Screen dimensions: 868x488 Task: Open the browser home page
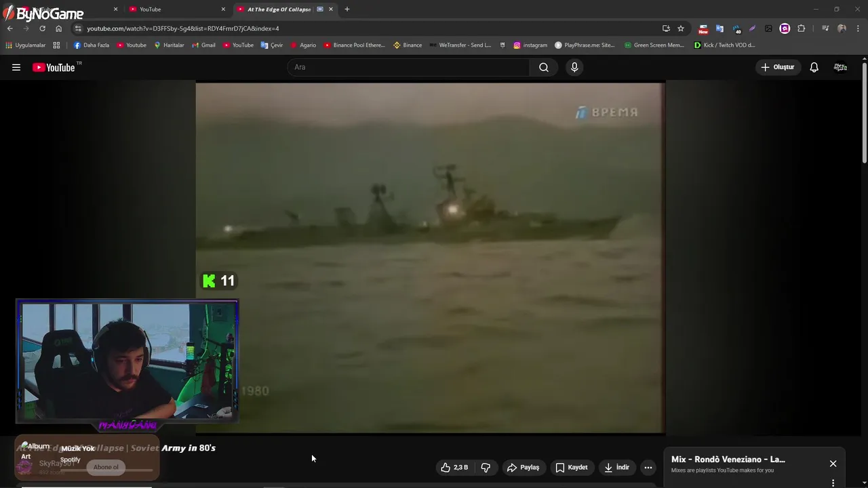click(58, 28)
